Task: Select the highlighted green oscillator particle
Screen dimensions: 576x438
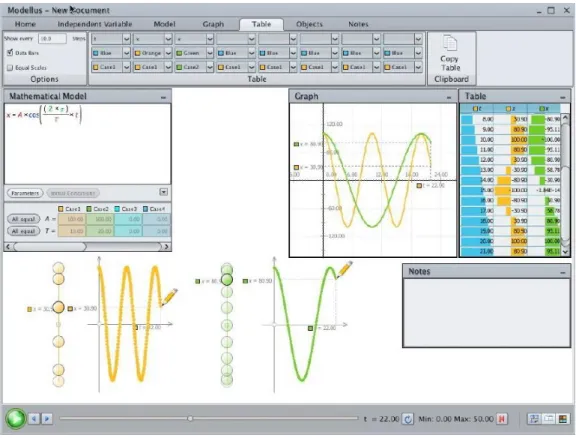Action: [x=227, y=280]
